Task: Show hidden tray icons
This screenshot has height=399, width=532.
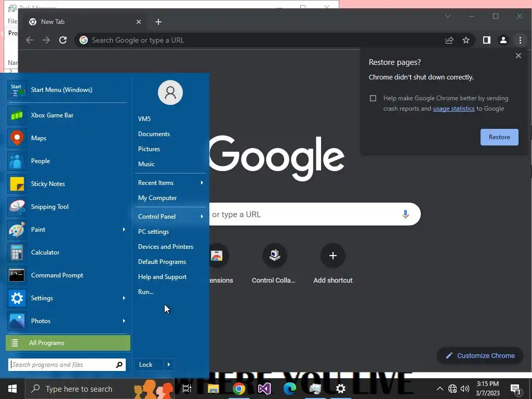Action: tap(440, 389)
